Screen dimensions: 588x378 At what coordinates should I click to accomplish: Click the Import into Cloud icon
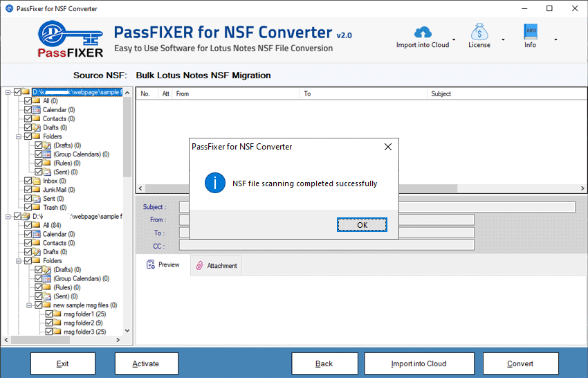pos(423,33)
